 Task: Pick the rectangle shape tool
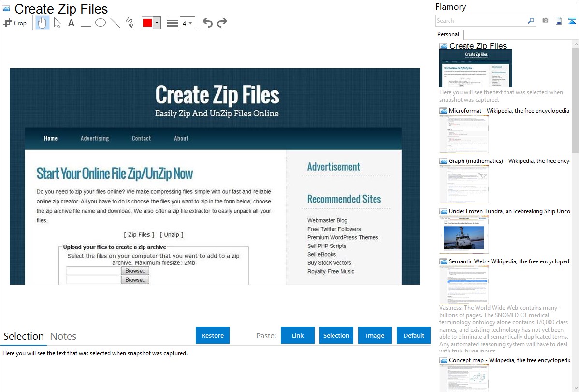(x=86, y=23)
